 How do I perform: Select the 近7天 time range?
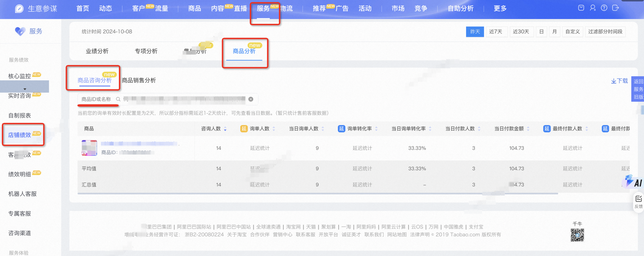click(496, 32)
